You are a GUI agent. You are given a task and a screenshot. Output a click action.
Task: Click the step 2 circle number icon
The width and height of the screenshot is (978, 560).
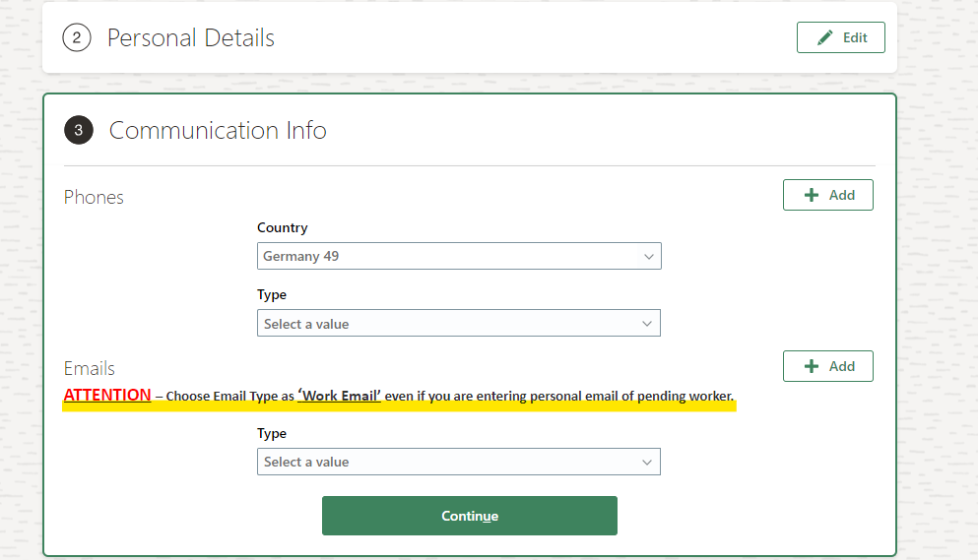pyautogui.click(x=77, y=38)
